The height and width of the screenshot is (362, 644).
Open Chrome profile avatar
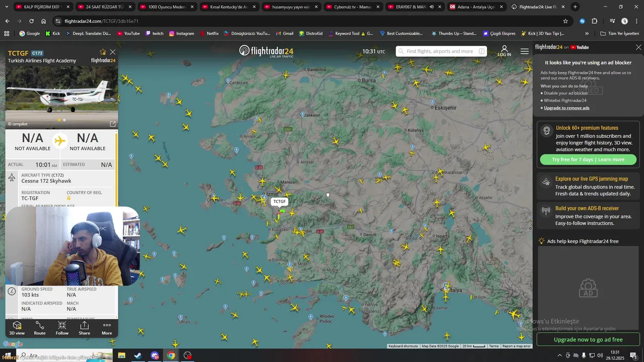(624, 21)
